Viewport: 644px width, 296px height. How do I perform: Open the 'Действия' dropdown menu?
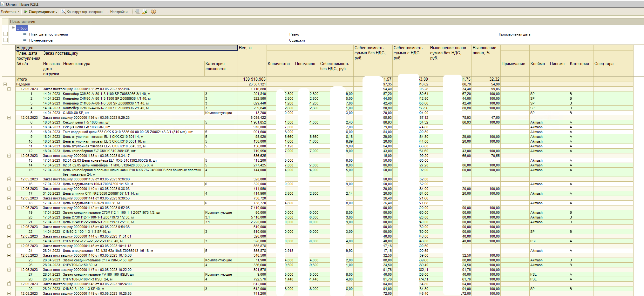pos(10,11)
